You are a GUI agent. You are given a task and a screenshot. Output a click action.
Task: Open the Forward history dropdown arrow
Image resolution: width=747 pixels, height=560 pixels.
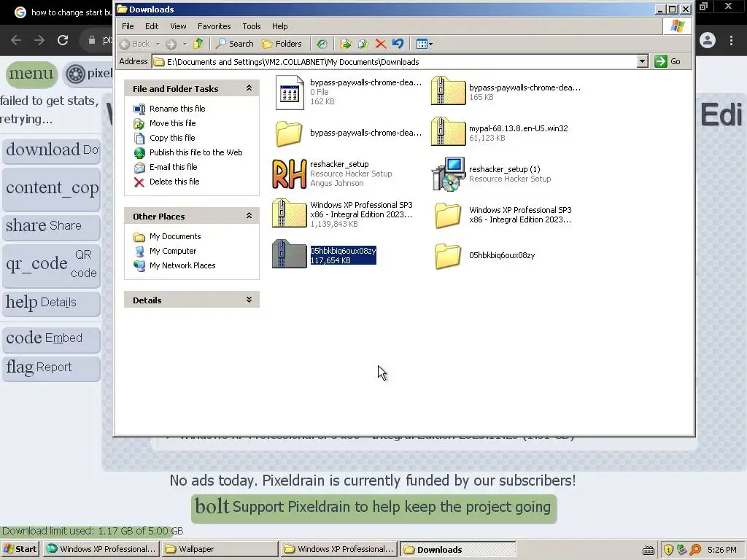tap(185, 44)
